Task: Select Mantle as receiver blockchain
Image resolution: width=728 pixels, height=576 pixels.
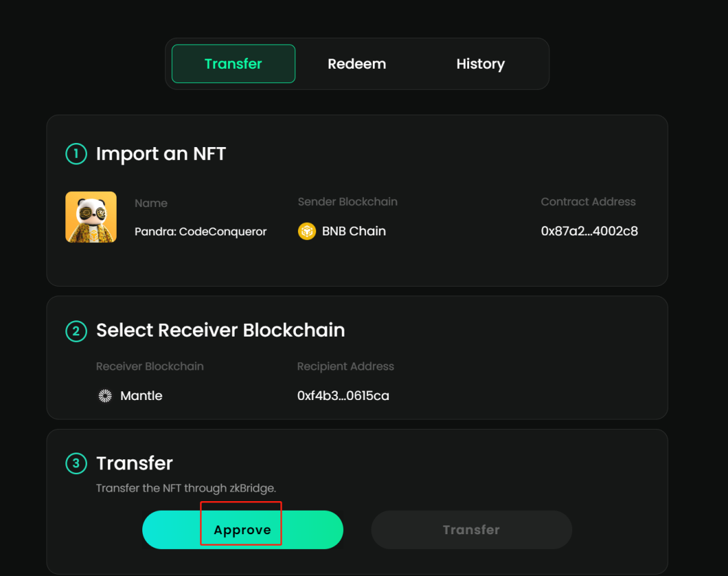Action: click(141, 396)
